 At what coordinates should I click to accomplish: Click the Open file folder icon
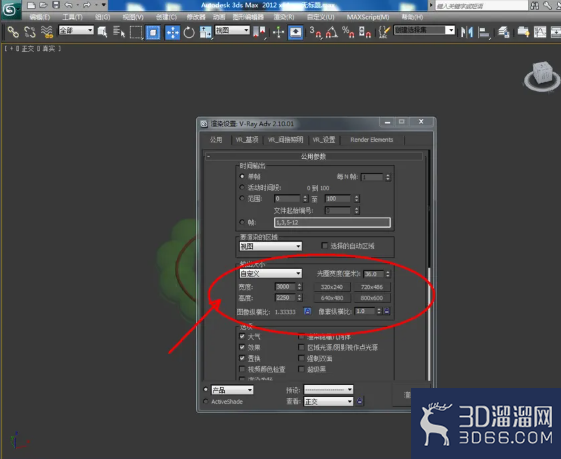(43, 5)
